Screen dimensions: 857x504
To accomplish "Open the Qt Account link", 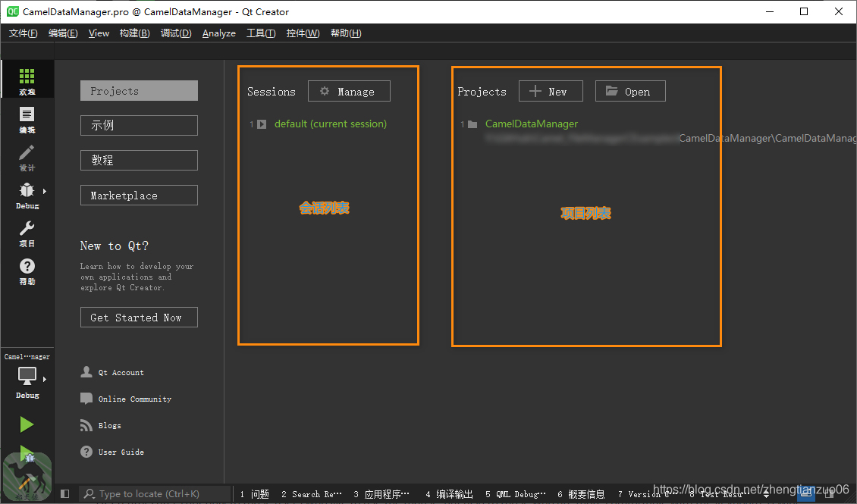I will [121, 372].
